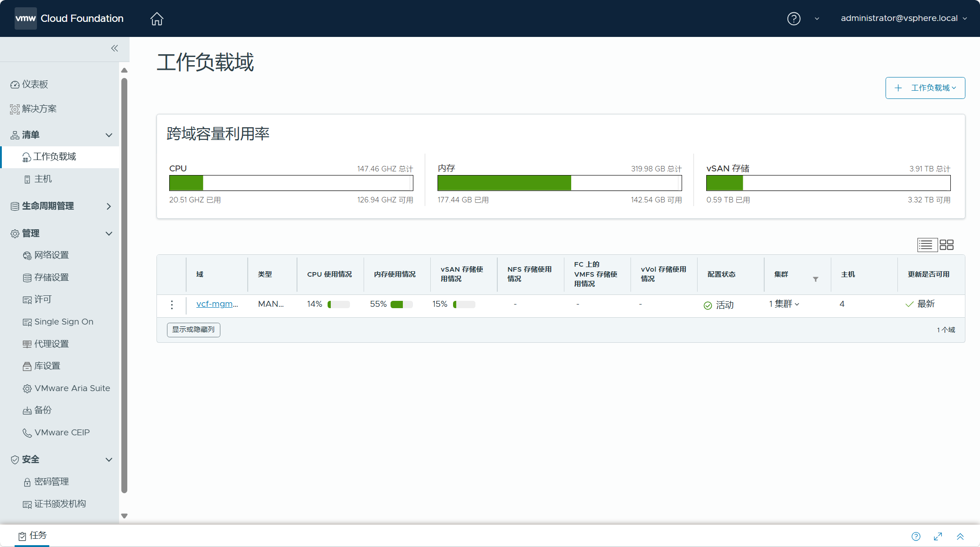This screenshot has width=980, height=547.
Task: Click the cross-domain CPU capacity bar
Action: point(291,183)
